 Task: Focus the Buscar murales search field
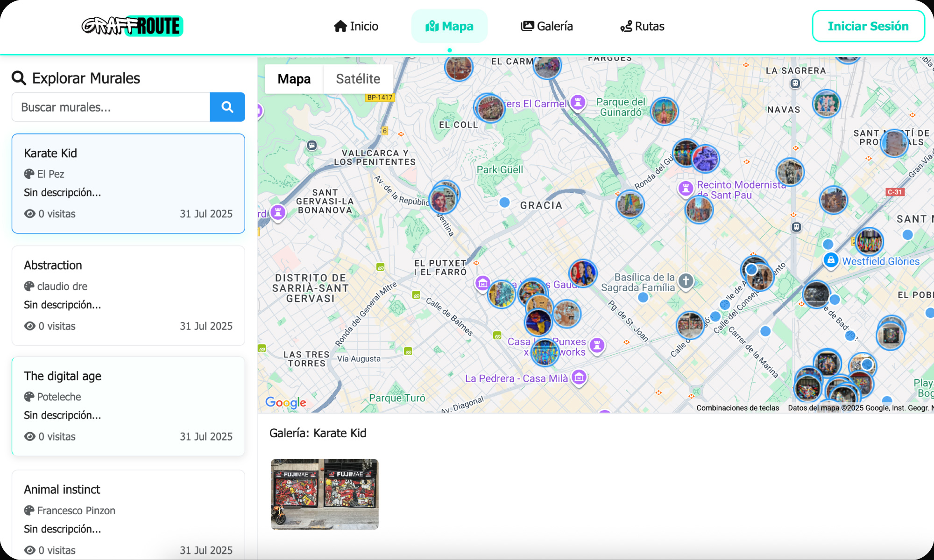pos(111,107)
